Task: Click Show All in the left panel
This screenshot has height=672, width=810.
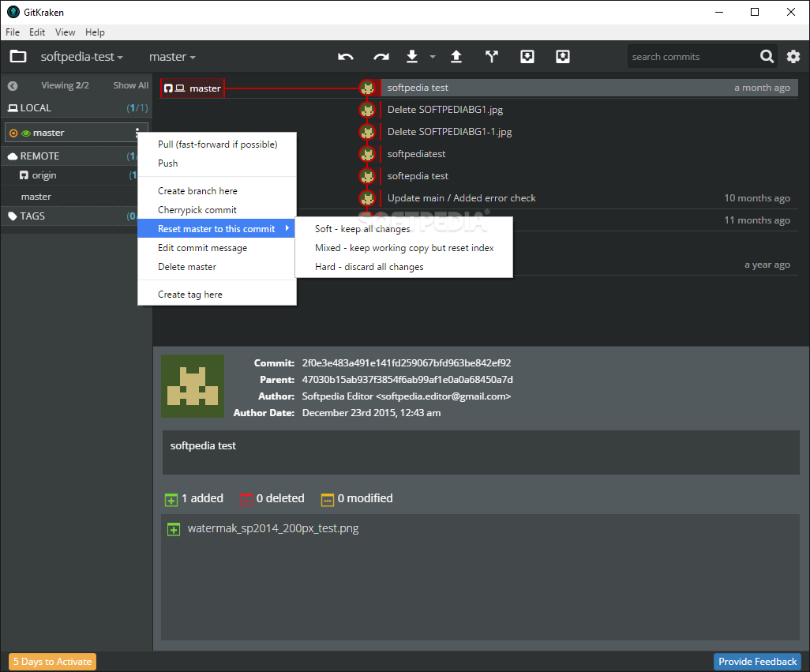Action: pos(131,86)
